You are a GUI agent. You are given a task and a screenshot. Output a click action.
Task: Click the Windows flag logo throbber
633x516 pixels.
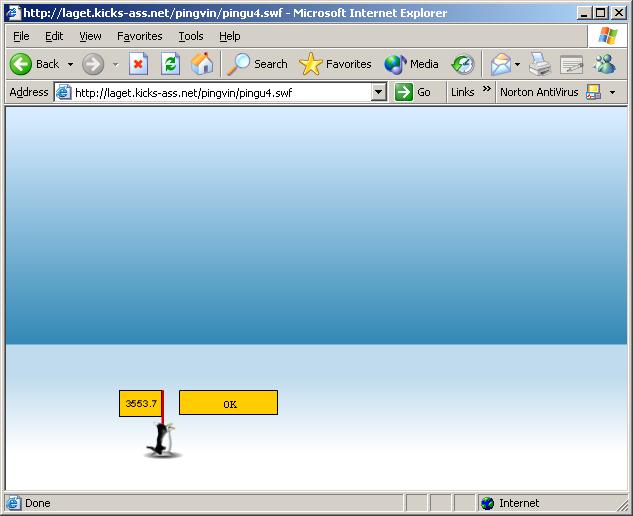point(607,36)
